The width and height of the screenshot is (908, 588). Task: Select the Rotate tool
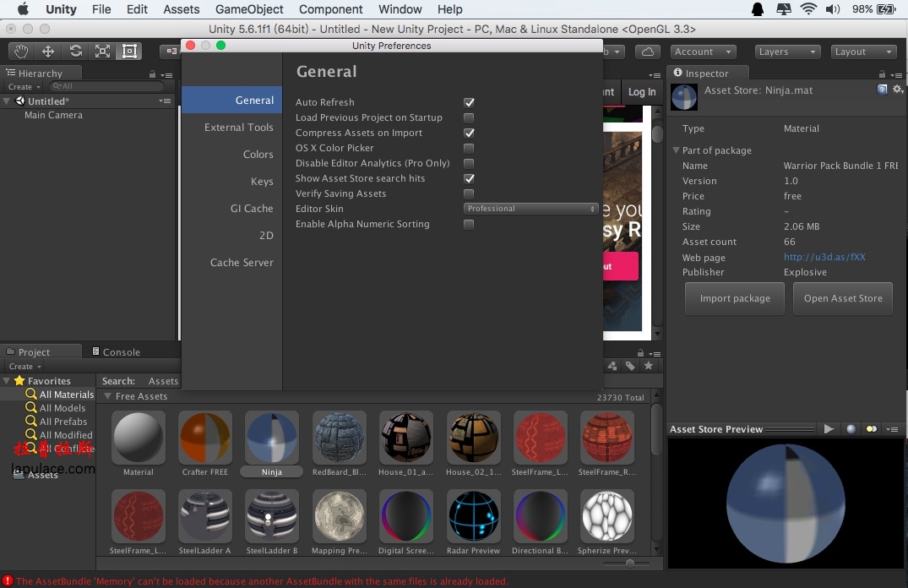coord(75,52)
